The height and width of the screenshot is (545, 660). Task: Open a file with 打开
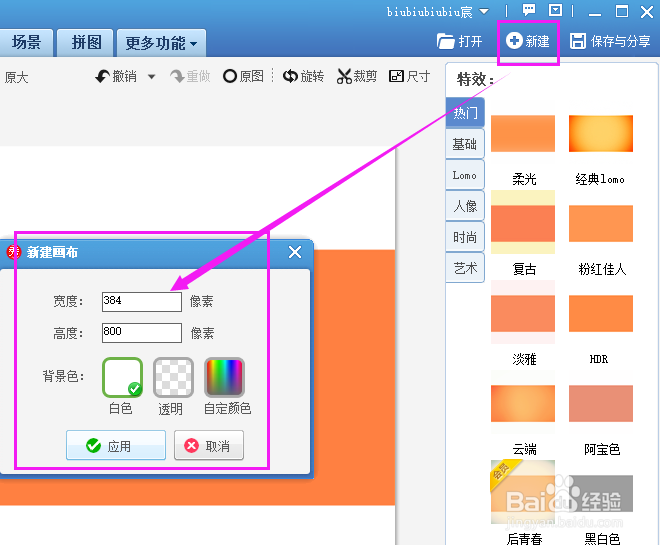click(459, 41)
